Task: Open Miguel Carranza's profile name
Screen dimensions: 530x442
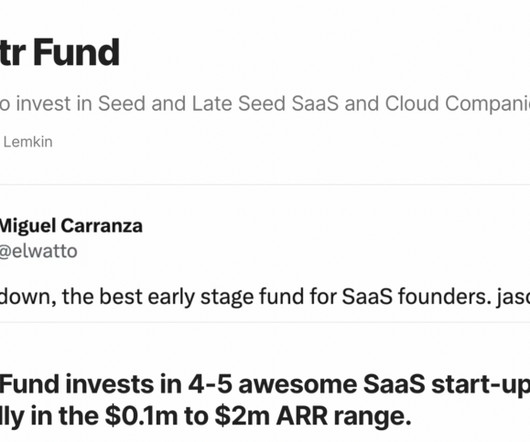Action: pos(71,226)
